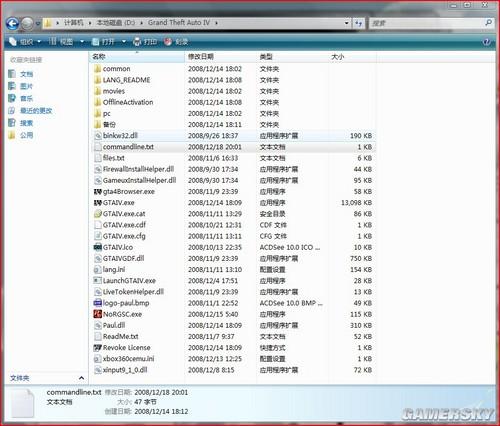Select gta4Browser.exe icon
This screenshot has height=426, width=500.
point(98,191)
